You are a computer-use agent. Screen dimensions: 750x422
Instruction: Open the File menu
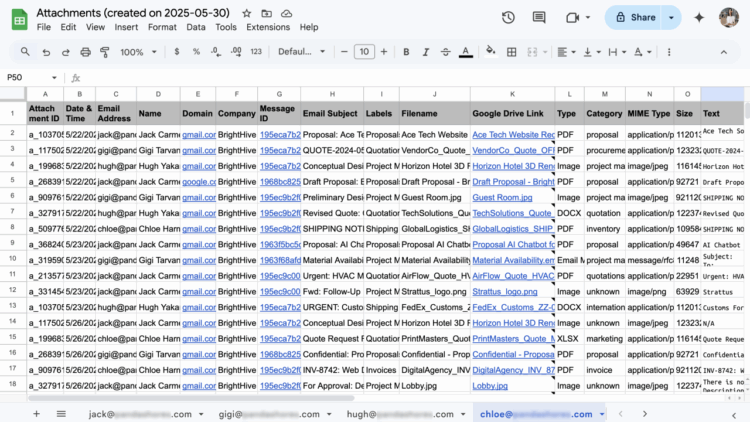pyautogui.click(x=44, y=27)
